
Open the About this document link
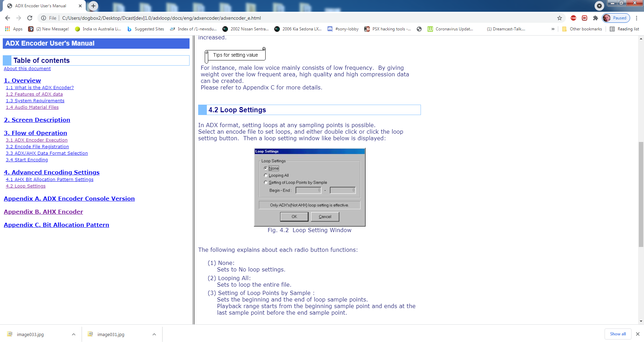point(27,69)
